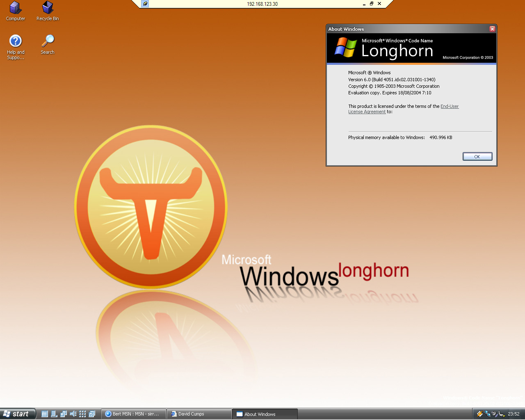
Task: Click the safely remove hardware tray icon
Action: tap(501, 414)
